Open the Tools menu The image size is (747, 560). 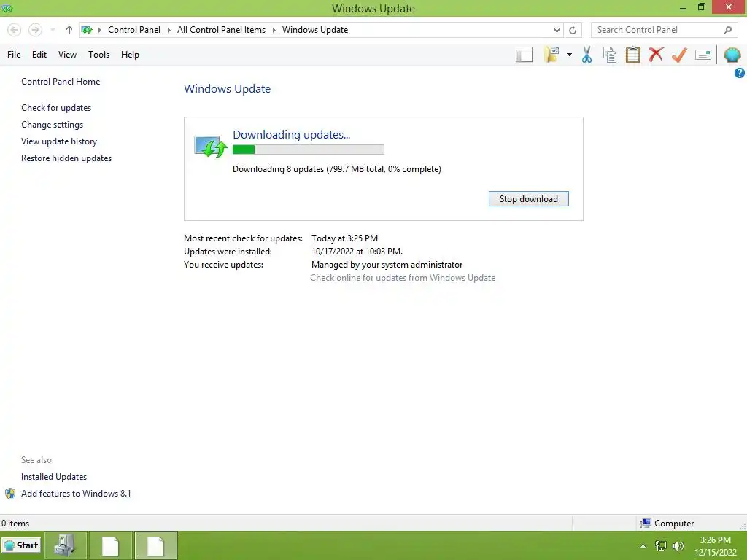click(98, 55)
